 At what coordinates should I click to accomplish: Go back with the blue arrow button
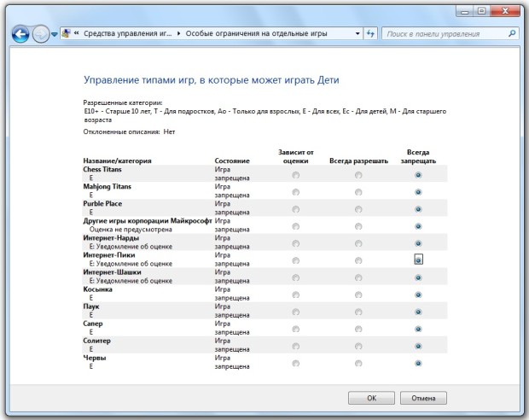20,34
